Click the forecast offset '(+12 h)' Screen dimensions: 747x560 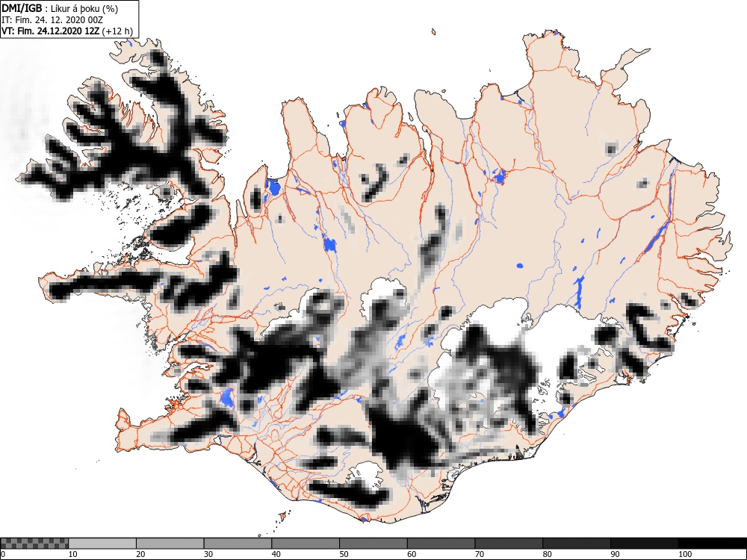[117, 31]
